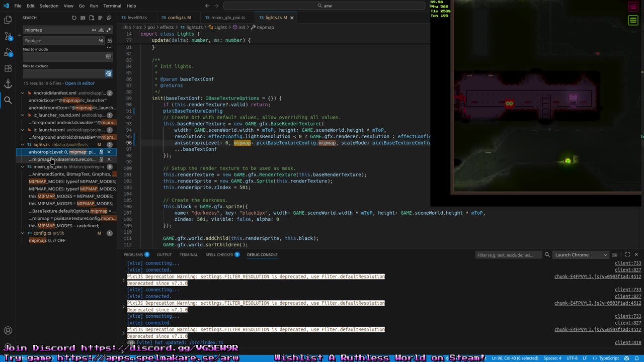Viewport: 644px width, 362px height.
Task: Open the Output panel tab
Action: pos(164,255)
